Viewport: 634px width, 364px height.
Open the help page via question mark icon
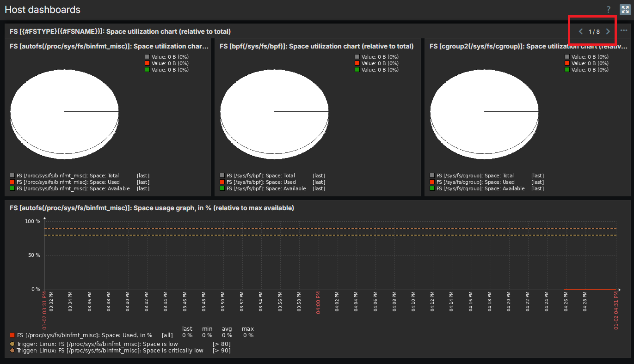tap(609, 10)
